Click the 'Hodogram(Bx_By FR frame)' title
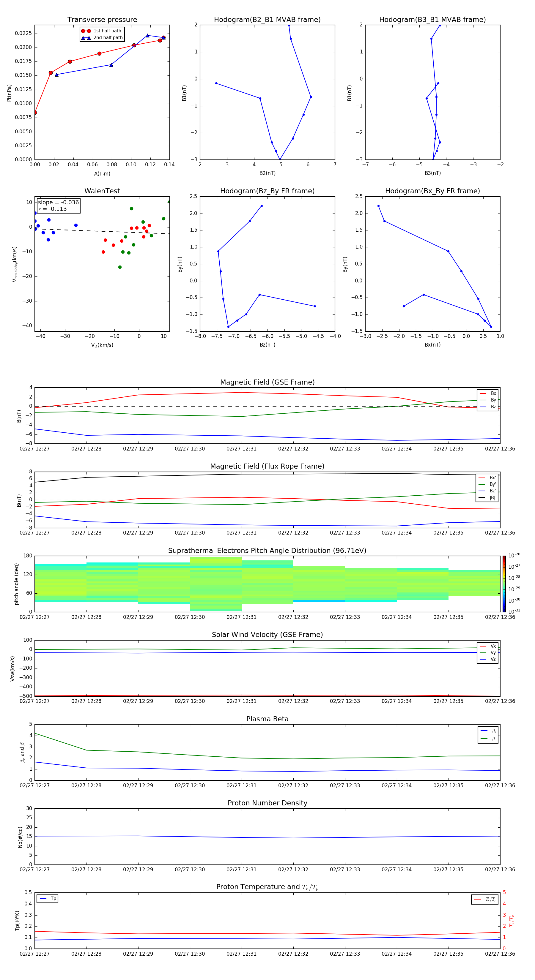 pos(432,191)
